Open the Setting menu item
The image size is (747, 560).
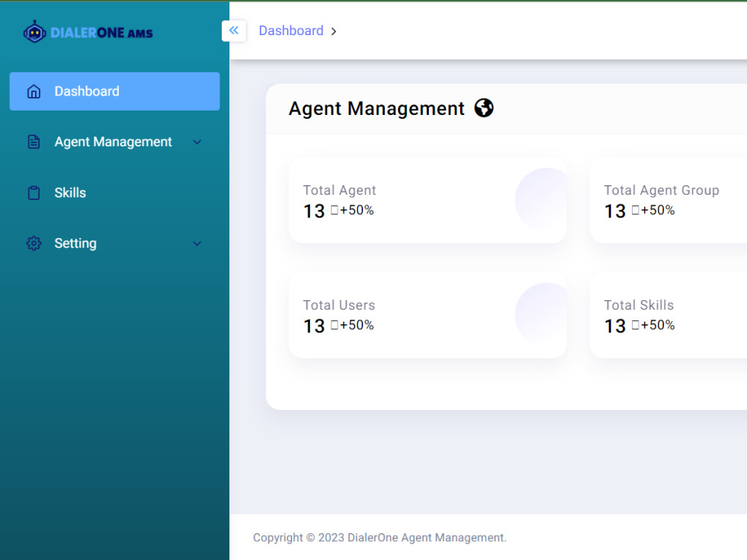(x=114, y=243)
